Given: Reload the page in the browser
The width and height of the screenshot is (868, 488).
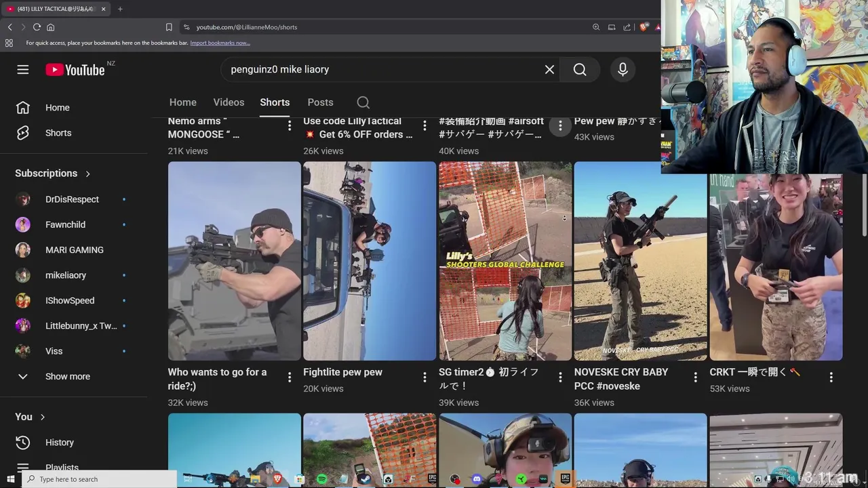Looking at the screenshot, I should tap(37, 27).
